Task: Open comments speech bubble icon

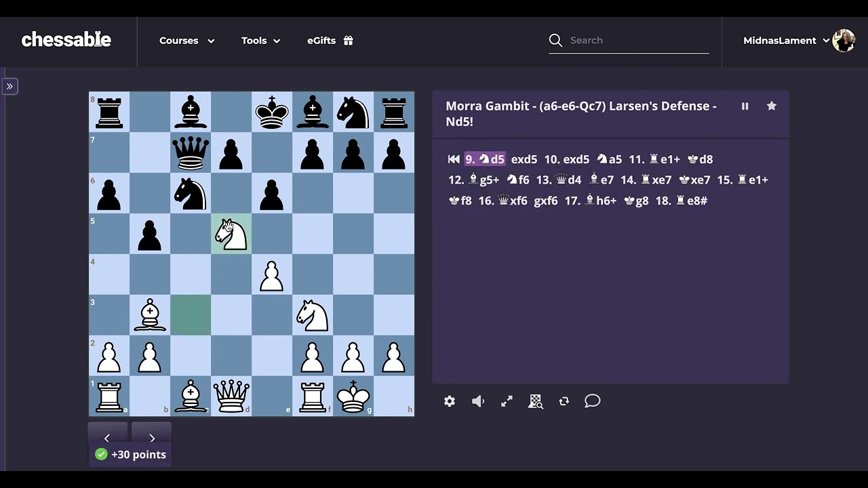Action: pos(593,401)
